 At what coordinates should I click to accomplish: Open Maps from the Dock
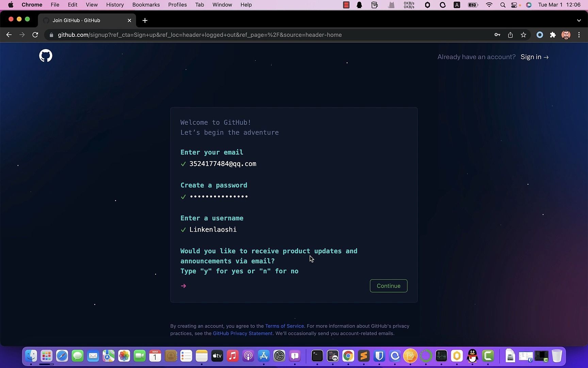pos(109,356)
